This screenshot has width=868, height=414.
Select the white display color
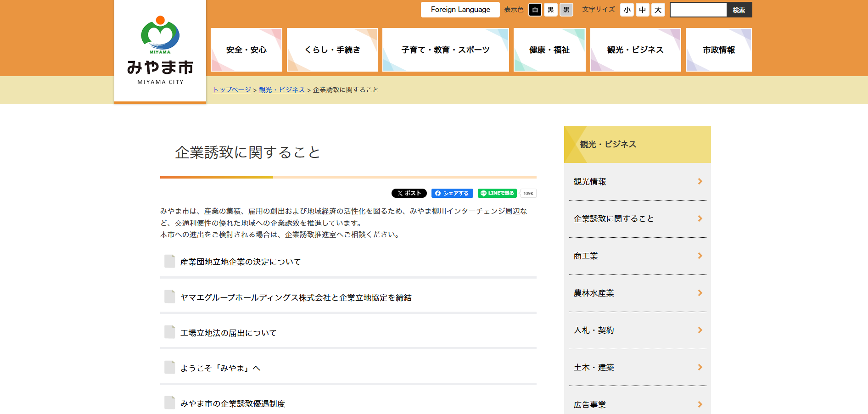pyautogui.click(x=535, y=10)
